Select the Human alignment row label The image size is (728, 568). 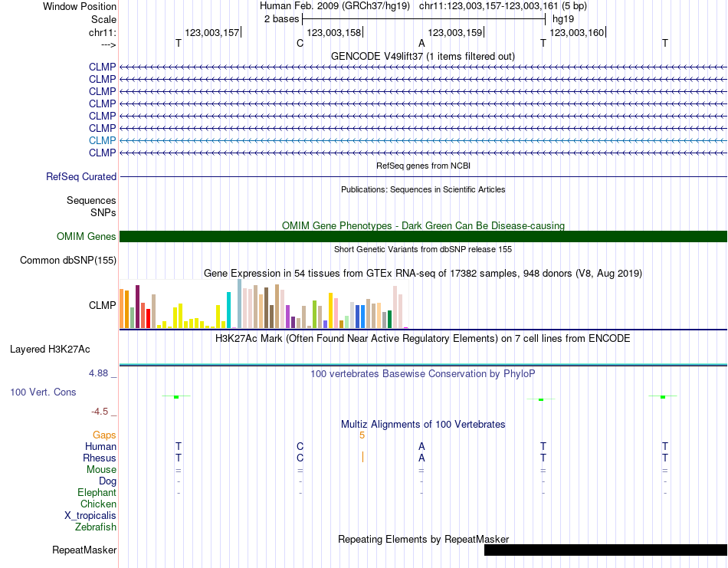coord(100,446)
